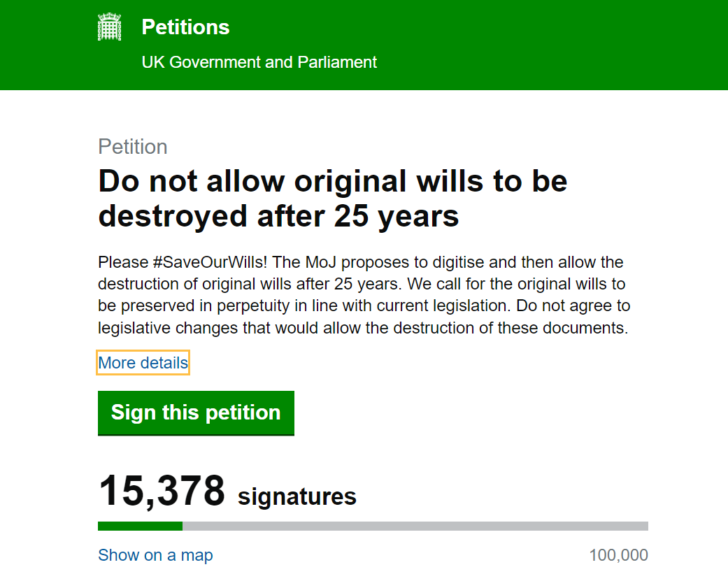Click the Petitions site title
The height and width of the screenshot is (581, 728).
[185, 27]
